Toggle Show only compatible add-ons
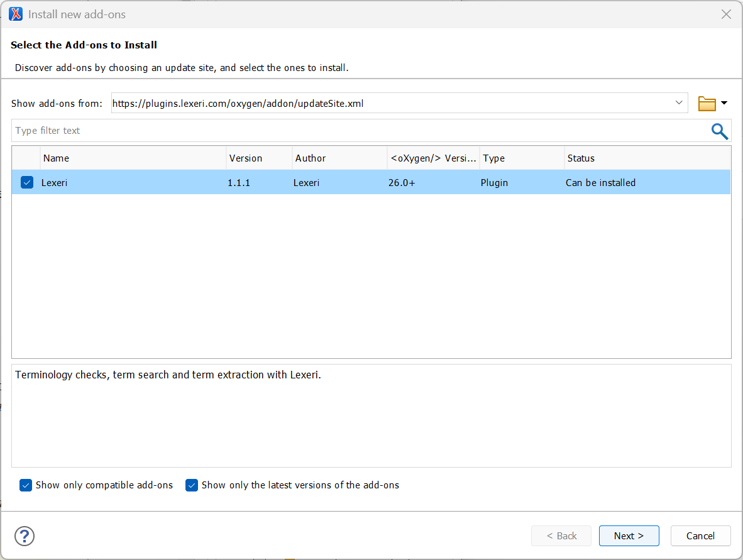 26,485
